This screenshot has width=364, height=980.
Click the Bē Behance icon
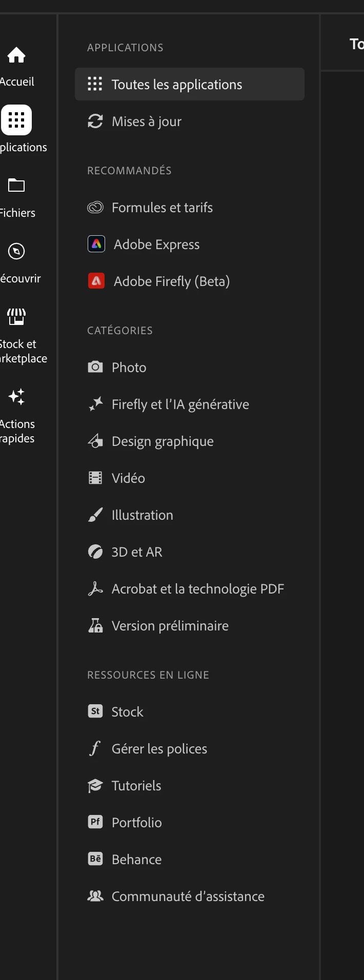(x=95, y=859)
